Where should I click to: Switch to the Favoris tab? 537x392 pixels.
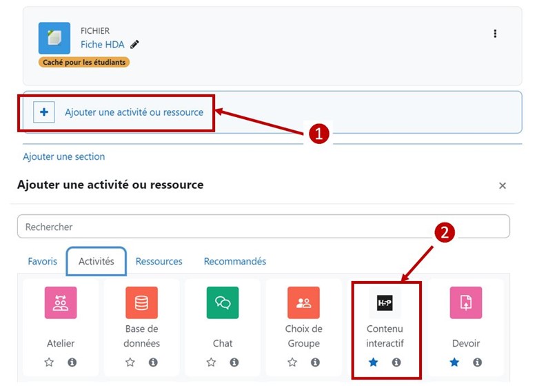point(43,262)
